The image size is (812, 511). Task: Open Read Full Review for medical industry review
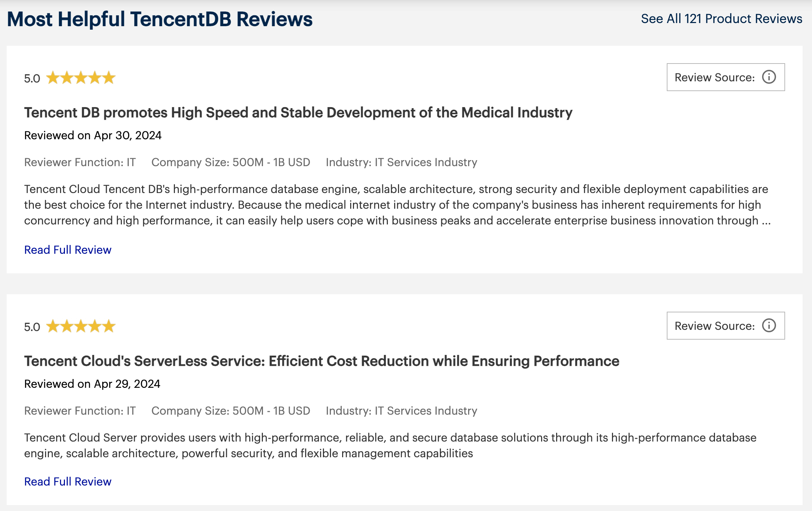(x=68, y=250)
